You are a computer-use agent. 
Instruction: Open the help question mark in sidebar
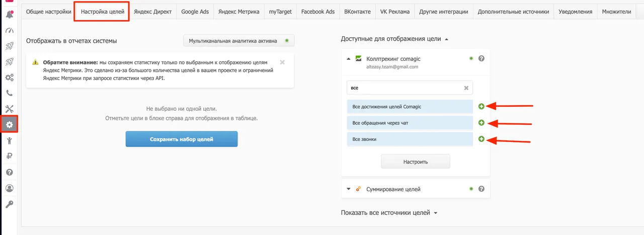coord(9,172)
